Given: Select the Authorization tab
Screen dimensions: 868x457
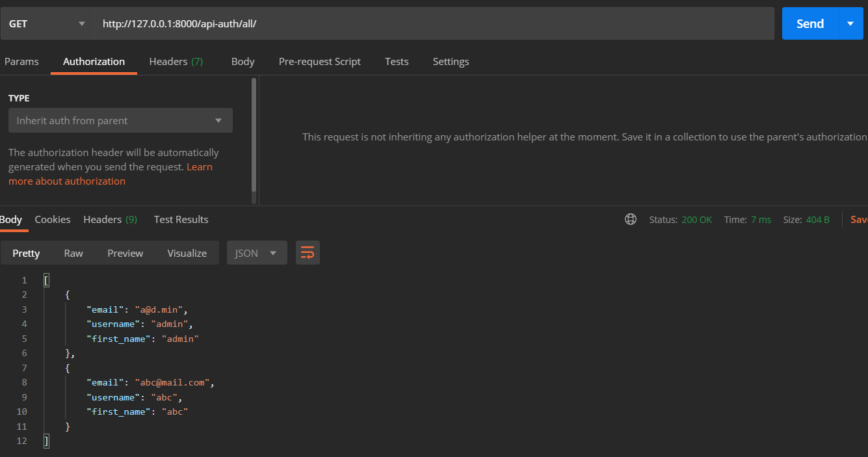Looking at the screenshot, I should 94,61.
